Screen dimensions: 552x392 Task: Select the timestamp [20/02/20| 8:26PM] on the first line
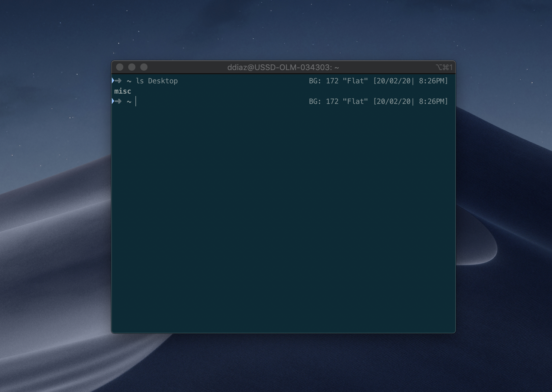click(411, 81)
